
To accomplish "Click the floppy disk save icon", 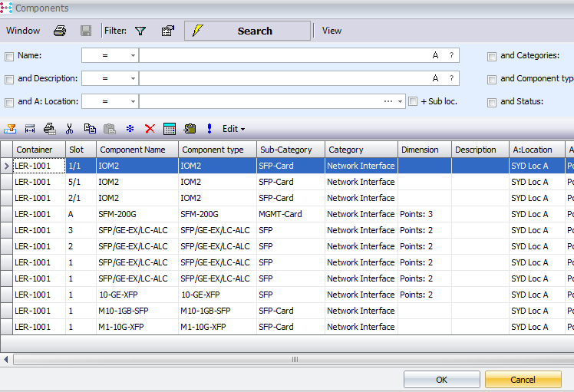I will pyautogui.click(x=86, y=31).
